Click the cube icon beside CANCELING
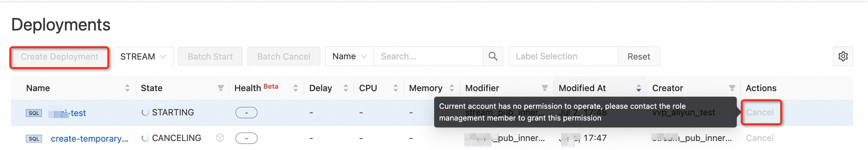The image size is (868, 150). pos(220,138)
